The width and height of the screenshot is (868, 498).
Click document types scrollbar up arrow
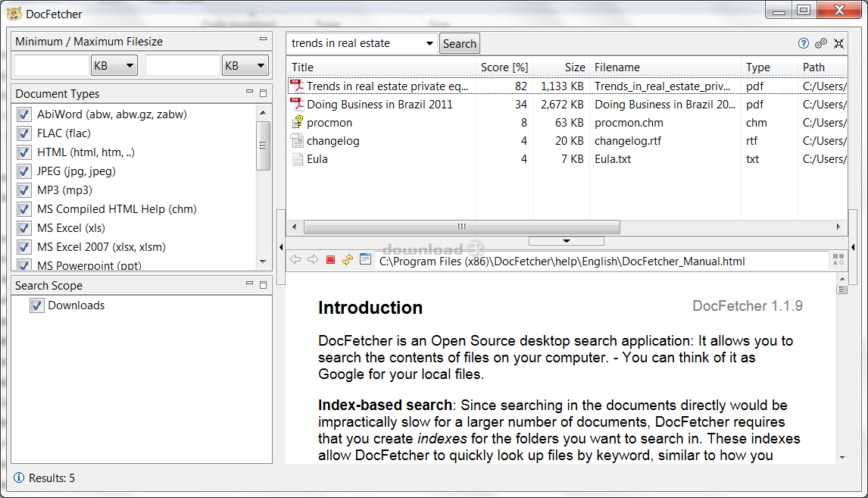[263, 112]
